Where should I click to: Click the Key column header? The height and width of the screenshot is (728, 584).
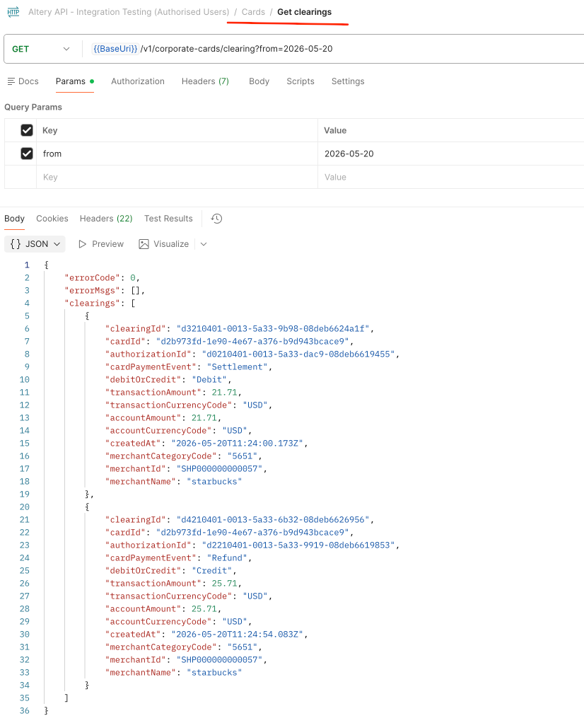[x=49, y=130]
